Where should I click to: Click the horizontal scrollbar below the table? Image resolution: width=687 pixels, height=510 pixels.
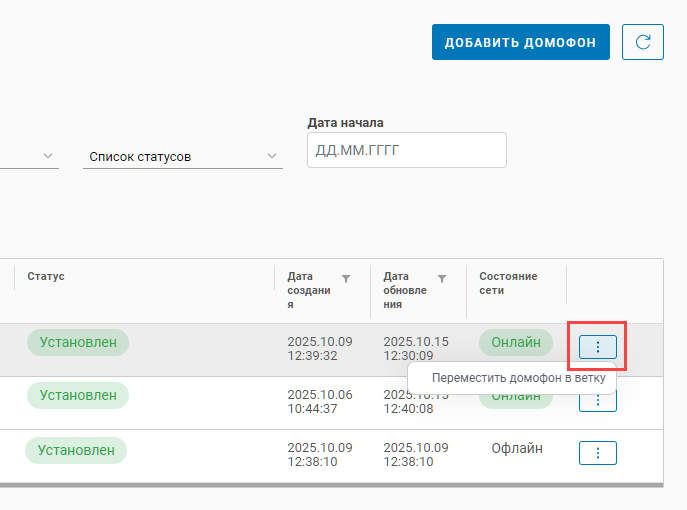point(330,486)
